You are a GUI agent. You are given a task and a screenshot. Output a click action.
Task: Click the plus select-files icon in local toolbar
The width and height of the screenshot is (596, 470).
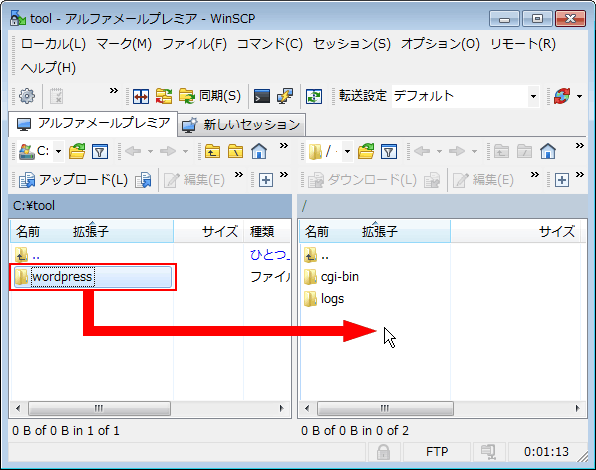coord(266,180)
